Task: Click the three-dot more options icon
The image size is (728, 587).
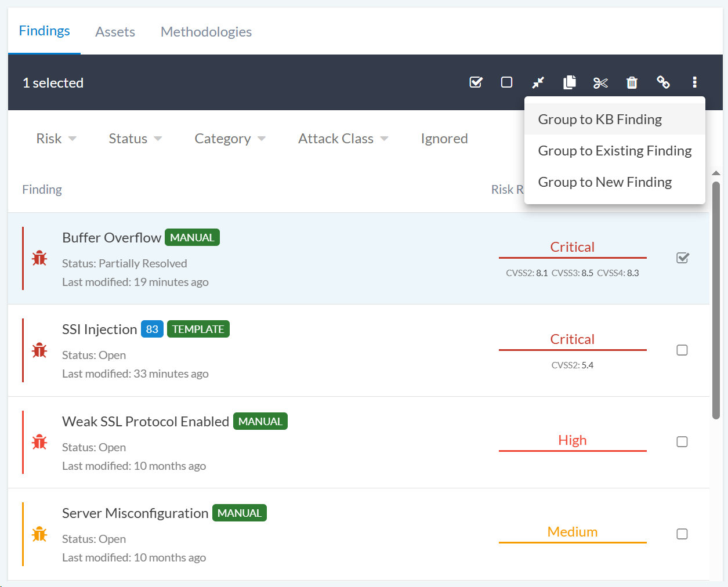Action: pyautogui.click(x=694, y=82)
